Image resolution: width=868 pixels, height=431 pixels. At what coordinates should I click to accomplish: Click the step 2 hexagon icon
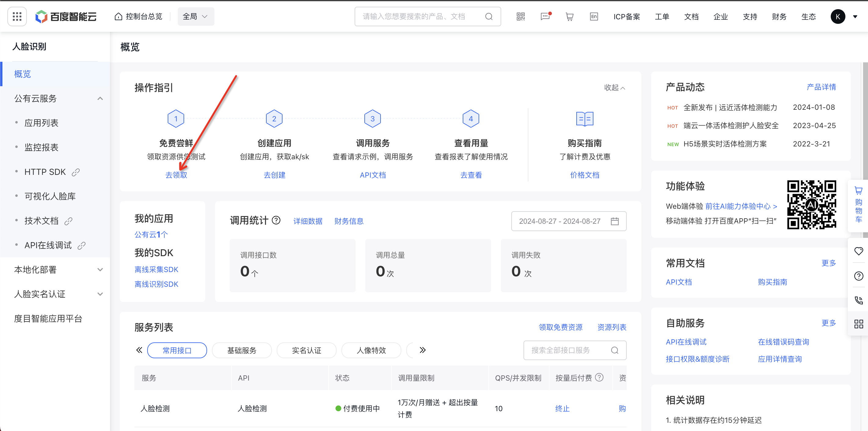(274, 119)
